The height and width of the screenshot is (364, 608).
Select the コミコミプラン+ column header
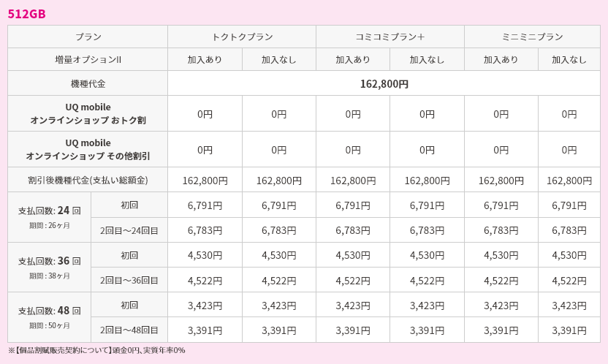390,37
